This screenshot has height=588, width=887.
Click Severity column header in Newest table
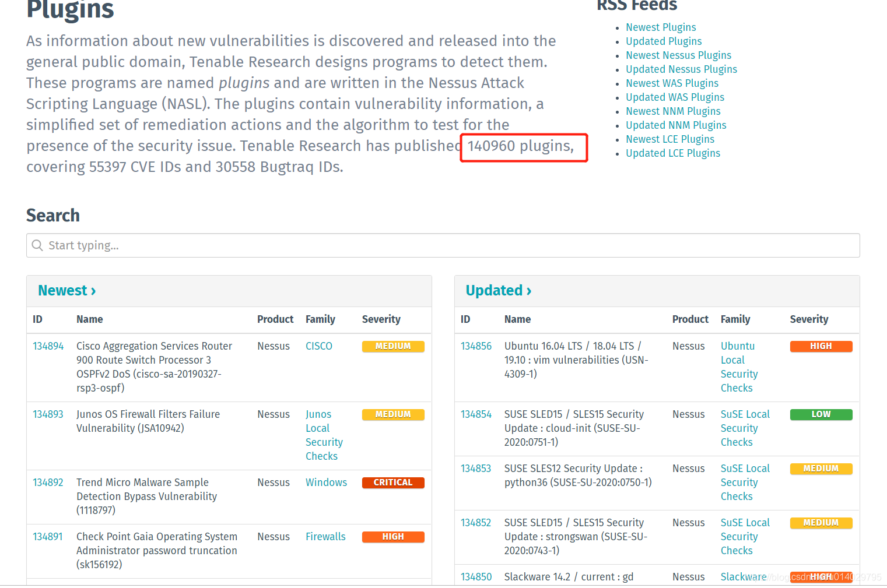pos(381,319)
